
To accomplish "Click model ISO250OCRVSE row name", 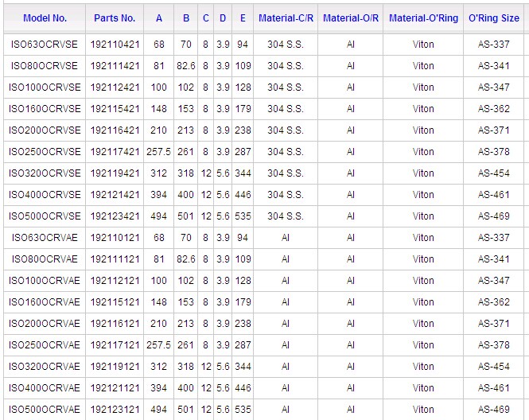I will [x=45, y=152].
